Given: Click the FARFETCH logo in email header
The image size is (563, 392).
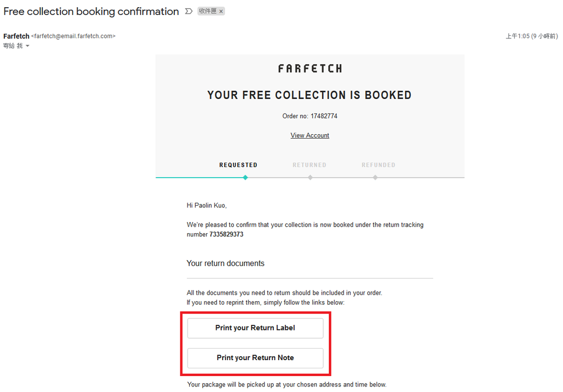Looking at the screenshot, I should 310,69.
